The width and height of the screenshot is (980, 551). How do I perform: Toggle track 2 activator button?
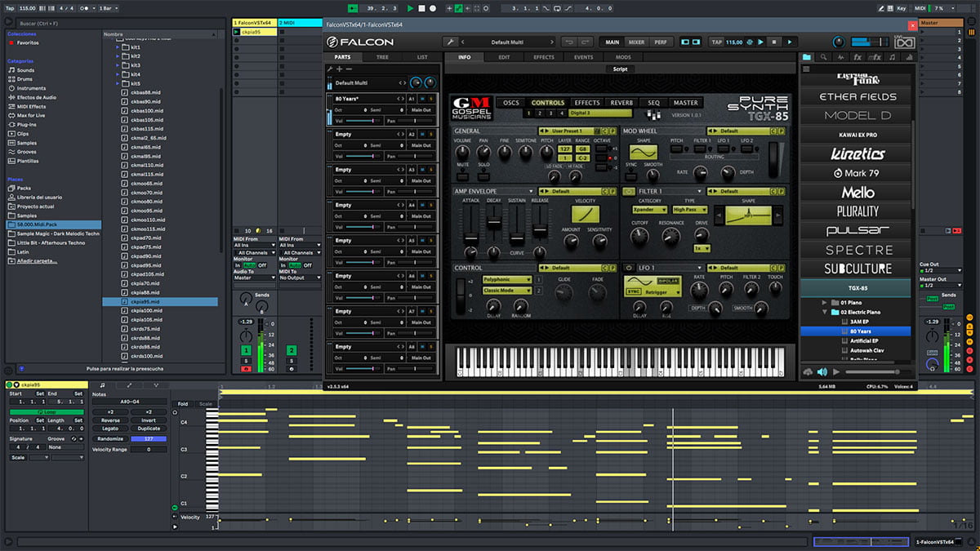click(x=291, y=350)
